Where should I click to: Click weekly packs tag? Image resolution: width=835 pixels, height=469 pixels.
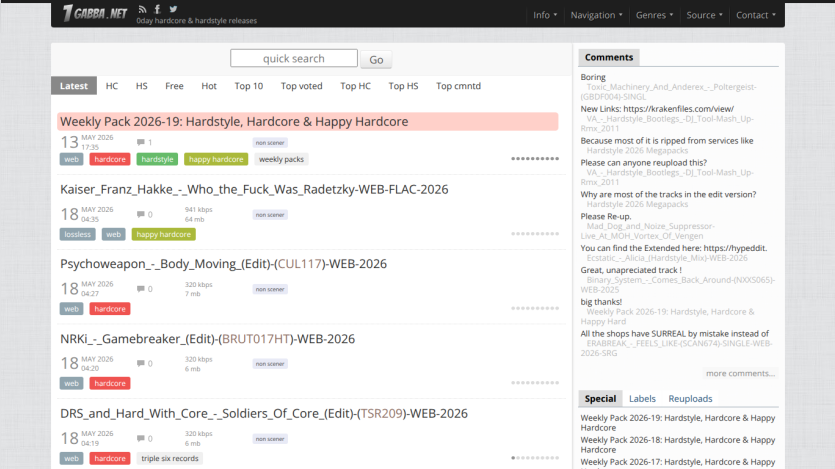(281, 159)
